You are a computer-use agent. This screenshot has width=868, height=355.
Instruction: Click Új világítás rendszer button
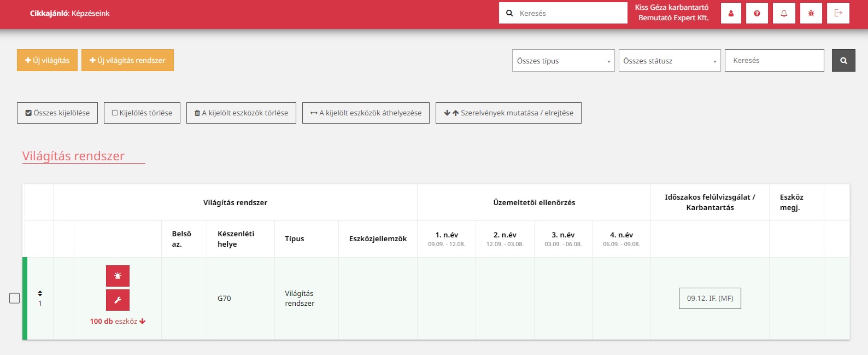coord(127,60)
